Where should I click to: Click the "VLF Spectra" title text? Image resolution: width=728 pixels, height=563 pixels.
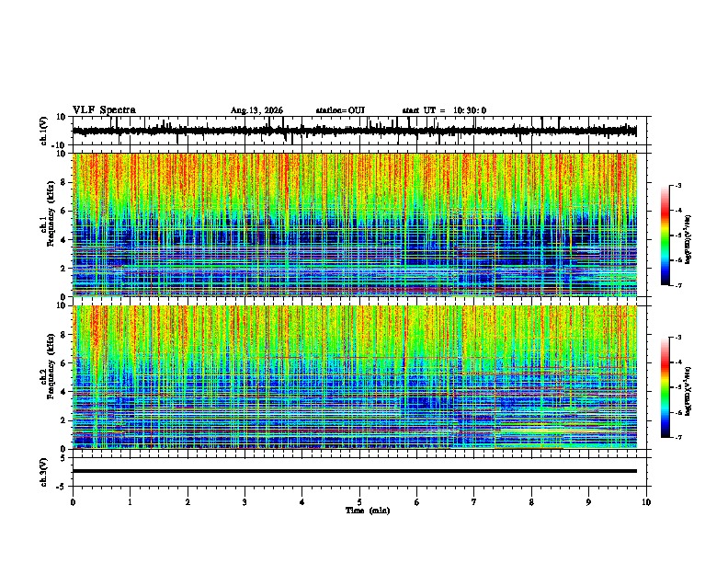[104, 109]
